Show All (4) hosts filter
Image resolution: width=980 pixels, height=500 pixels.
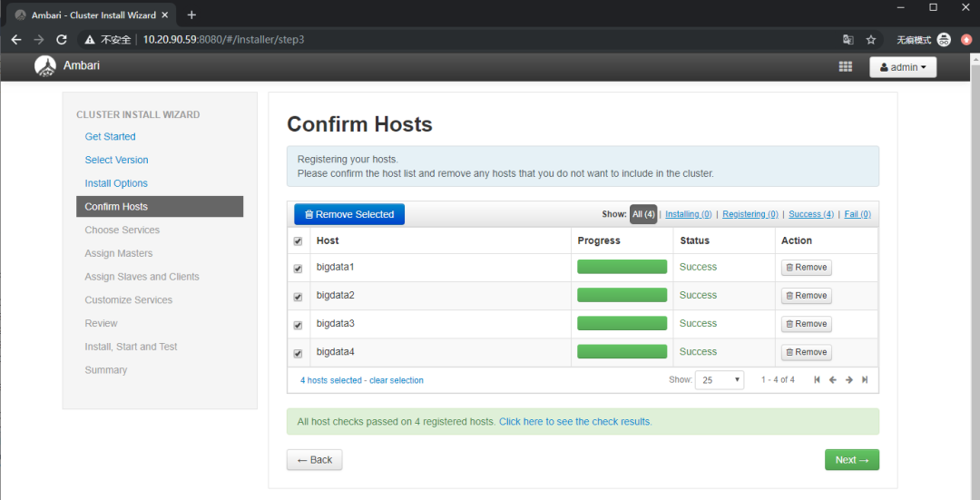pos(643,214)
